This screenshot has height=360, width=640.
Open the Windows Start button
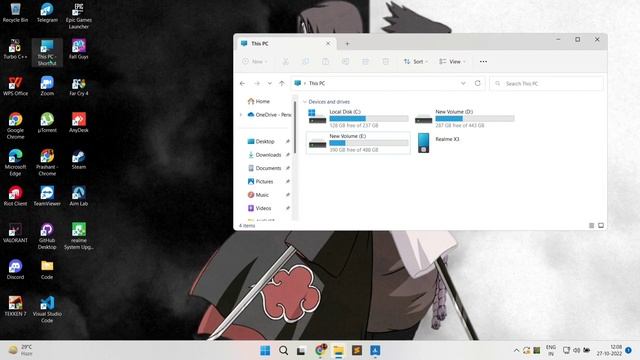coord(265,350)
